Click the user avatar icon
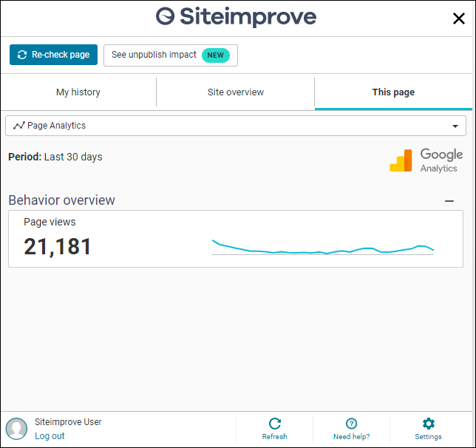This screenshot has height=448, width=476. click(16, 429)
